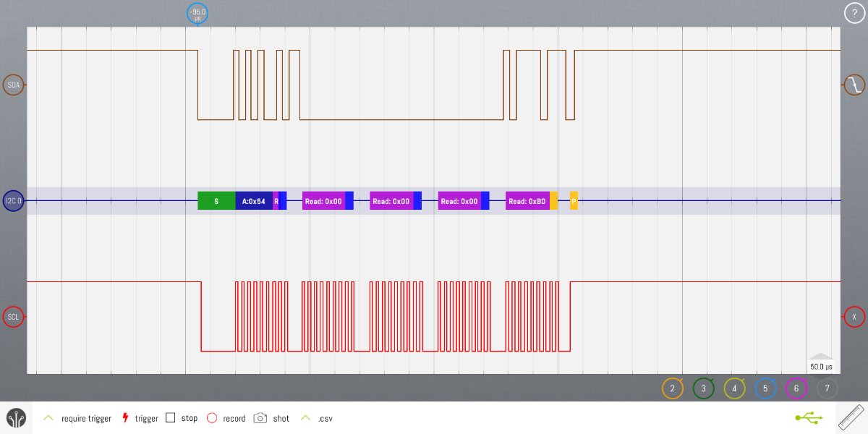Toggle the stop acquisition checkbox
This screenshot has width=868, height=434.
click(171, 418)
